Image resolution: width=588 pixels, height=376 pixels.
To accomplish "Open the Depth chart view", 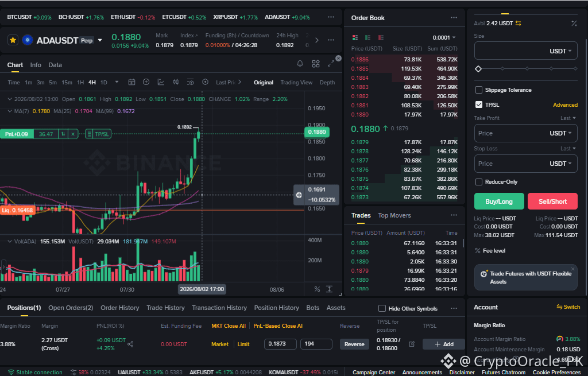I will pos(327,83).
